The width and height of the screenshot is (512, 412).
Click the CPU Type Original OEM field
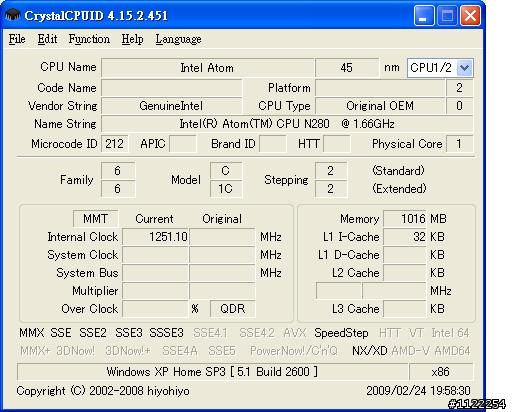pos(380,106)
